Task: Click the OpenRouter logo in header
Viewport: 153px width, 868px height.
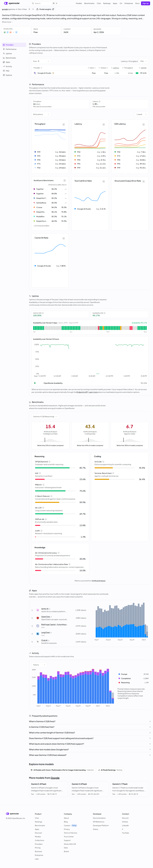Action: pyautogui.click(x=12, y=3)
